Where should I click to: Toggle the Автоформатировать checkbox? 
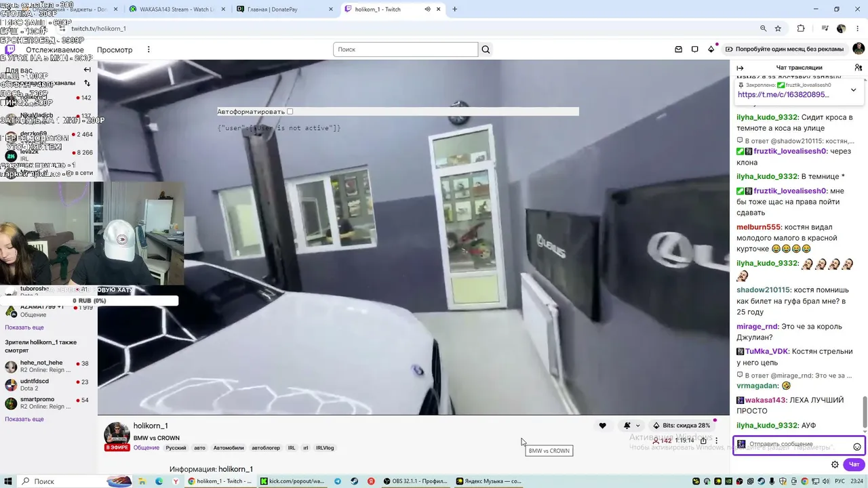click(x=290, y=111)
